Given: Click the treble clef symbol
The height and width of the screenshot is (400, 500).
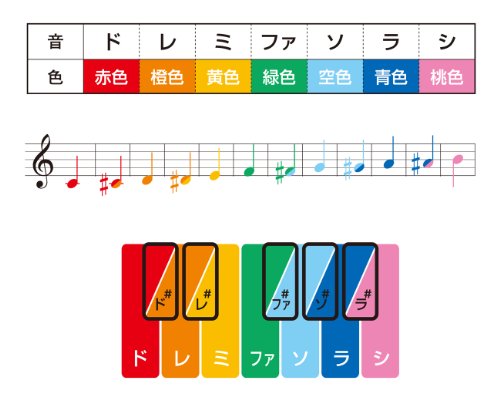Looking at the screenshot, I should 43,161.
